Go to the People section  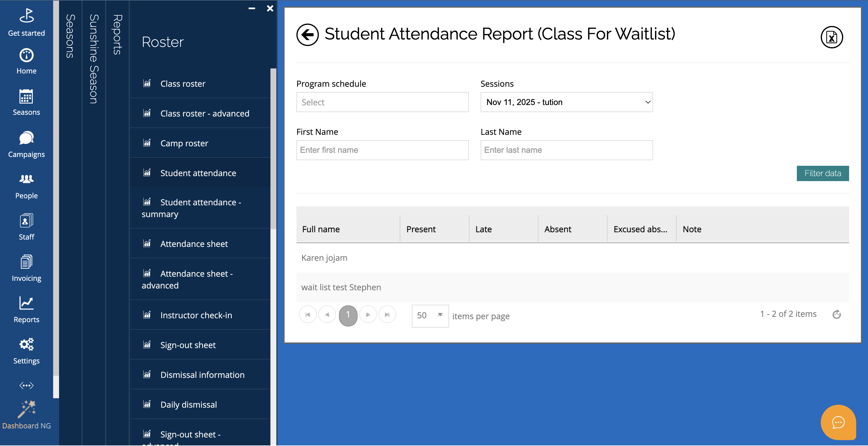26,186
